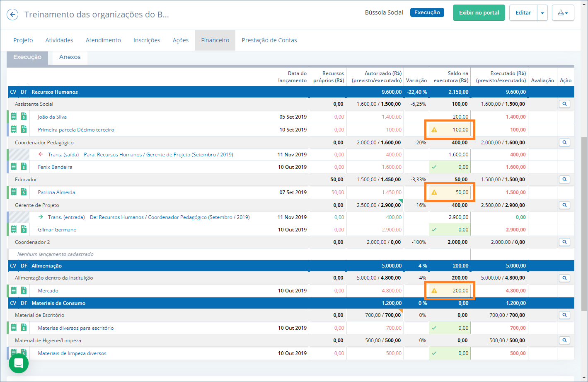588x382 pixels.
Task: Open receipt icon for Primeira parcela Décimo terceiro
Action: click(14, 129)
